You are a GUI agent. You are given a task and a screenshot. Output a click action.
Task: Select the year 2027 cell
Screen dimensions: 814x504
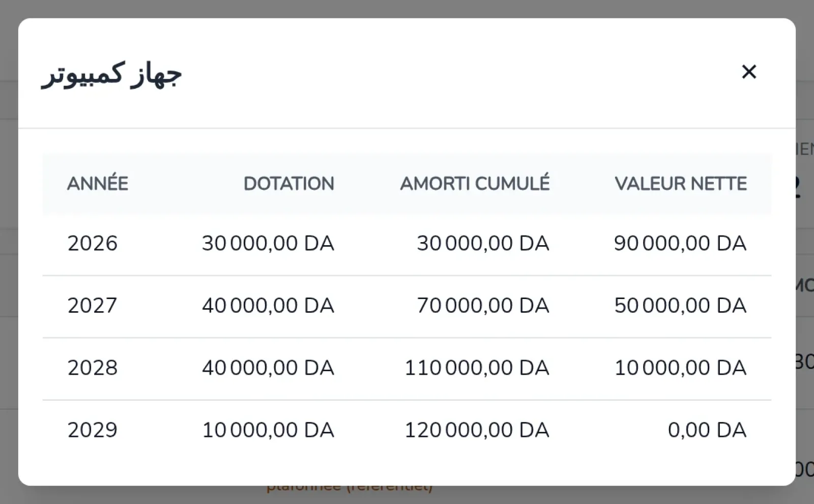tap(93, 305)
